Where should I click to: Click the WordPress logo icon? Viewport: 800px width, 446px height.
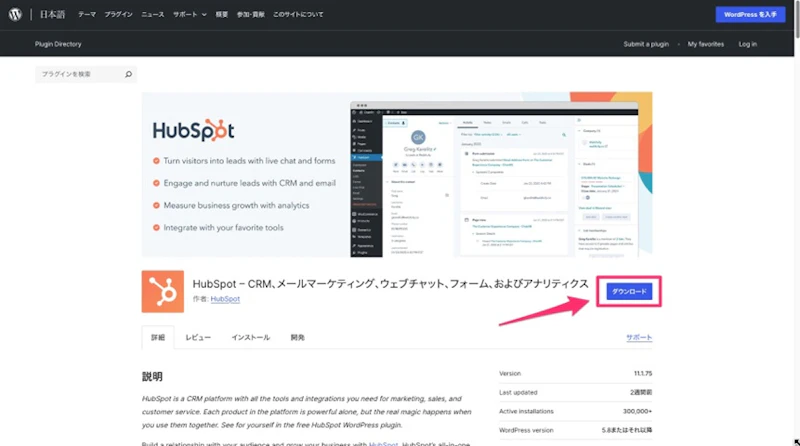pos(15,14)
